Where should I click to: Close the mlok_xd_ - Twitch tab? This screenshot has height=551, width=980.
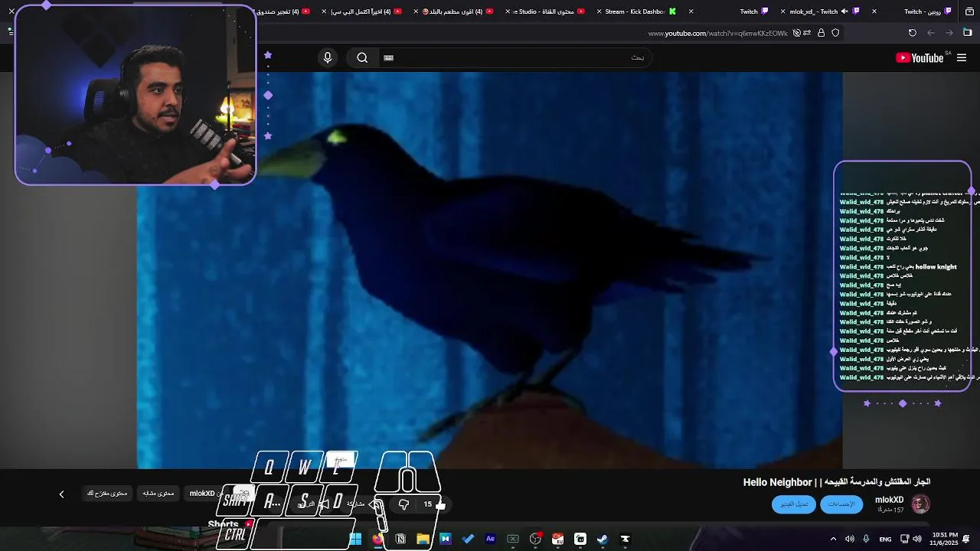(x=782, y=11)
